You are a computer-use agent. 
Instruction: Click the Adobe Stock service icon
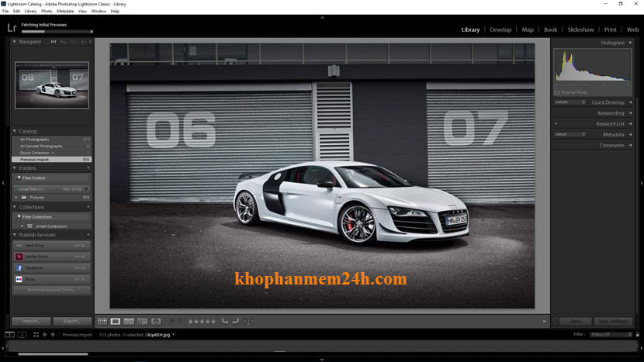click(x=18, y=256)
